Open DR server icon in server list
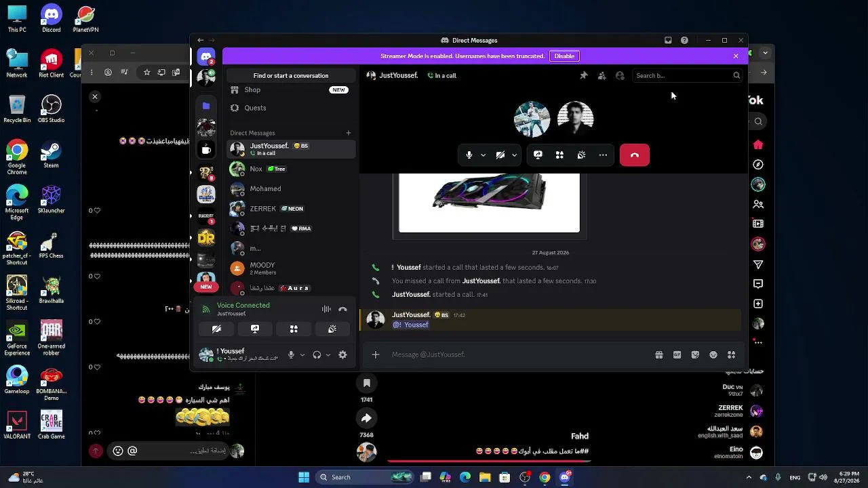 [206, 238]
